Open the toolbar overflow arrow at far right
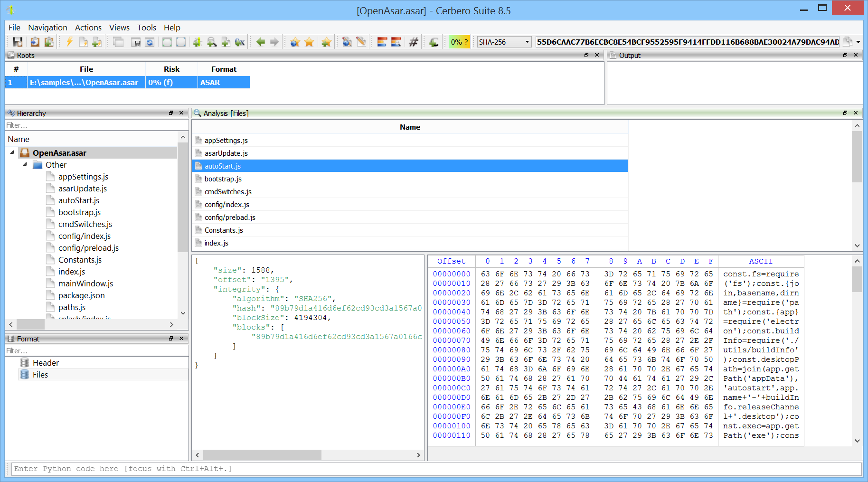 [x=858, y=42]
